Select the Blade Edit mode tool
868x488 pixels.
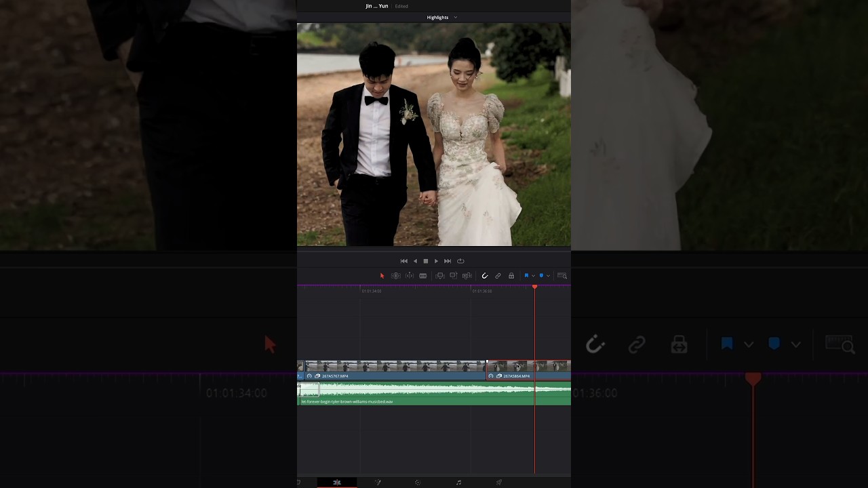coord(423,276)
